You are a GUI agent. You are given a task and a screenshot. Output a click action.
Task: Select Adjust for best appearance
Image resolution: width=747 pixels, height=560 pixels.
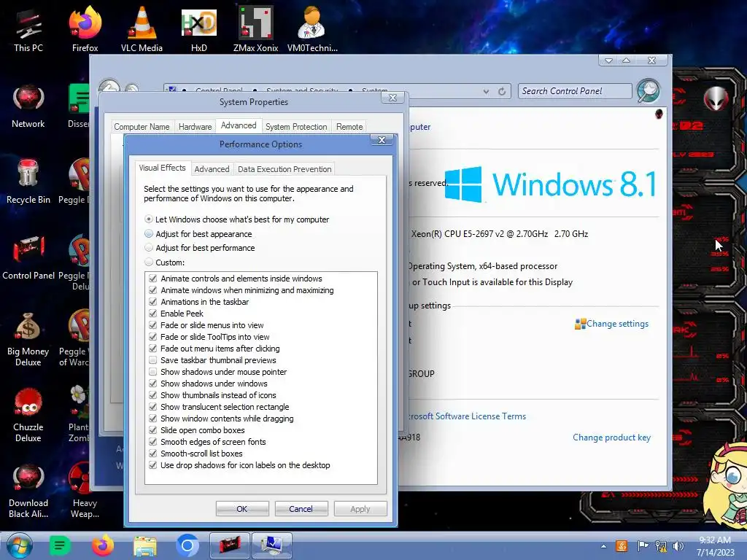coord(198,234)
